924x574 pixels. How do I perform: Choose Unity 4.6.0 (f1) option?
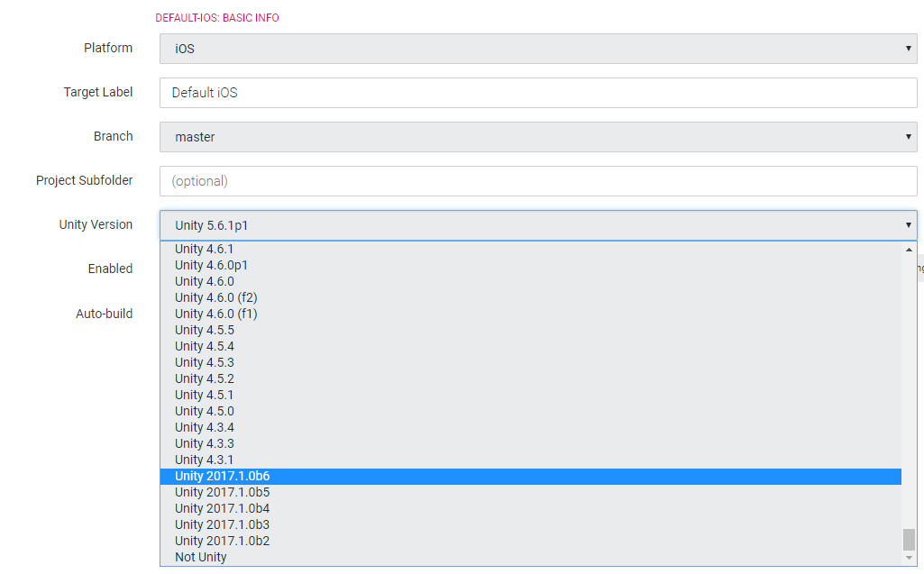pos(530,314)
